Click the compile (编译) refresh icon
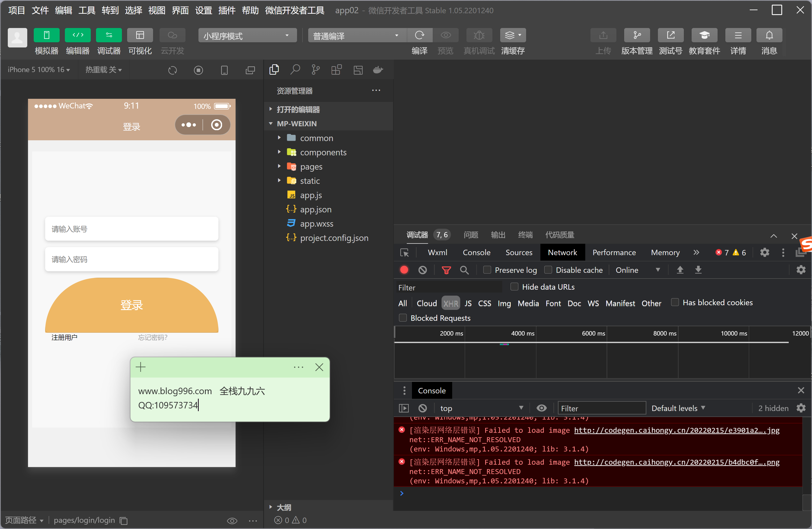 pyautogui.click(x=419, y=35)
